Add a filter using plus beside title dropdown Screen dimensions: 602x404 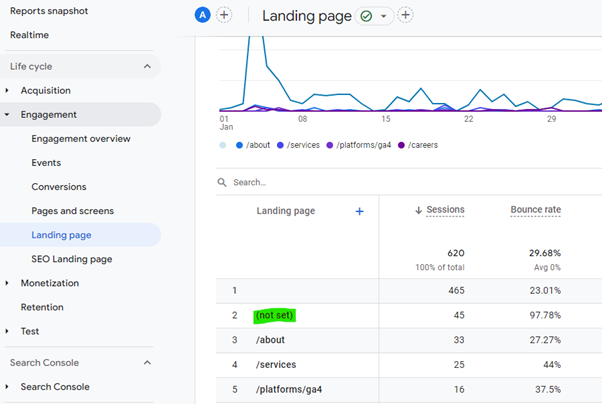pos(405,15)
